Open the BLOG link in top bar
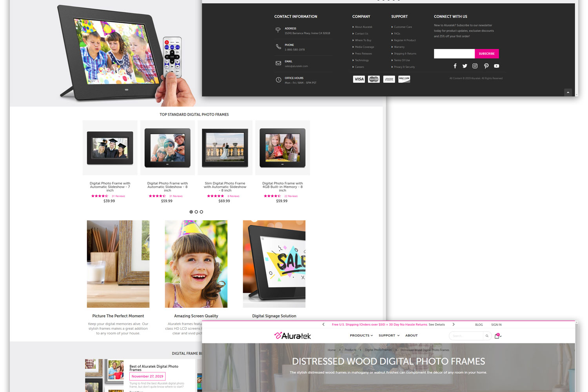Screen dimensions: 588x392 [479, 325]
